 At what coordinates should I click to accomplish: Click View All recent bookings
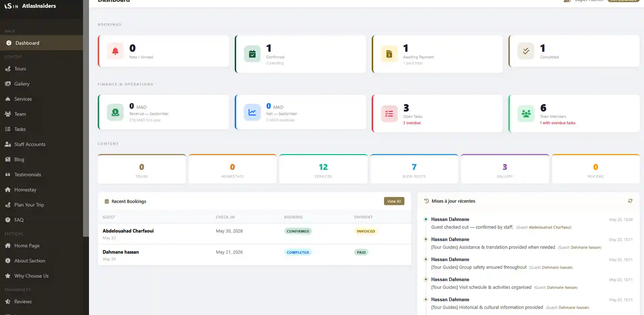coord(394,201)
